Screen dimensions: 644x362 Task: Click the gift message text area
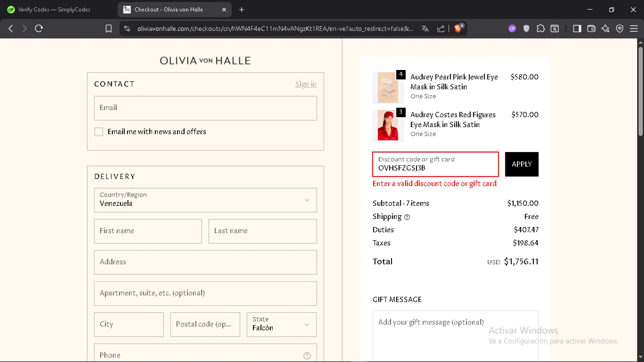pos(456,336)
